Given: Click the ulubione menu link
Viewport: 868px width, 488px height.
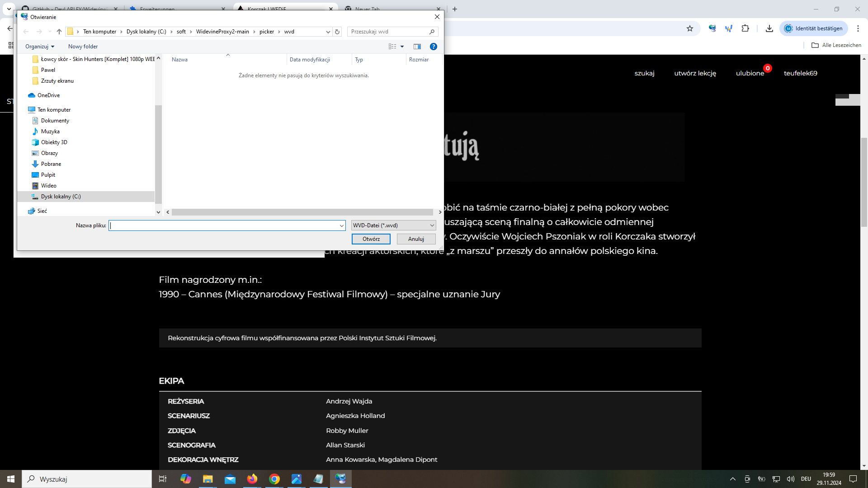Looking at the screenshot, I should (x=750, y=73).
